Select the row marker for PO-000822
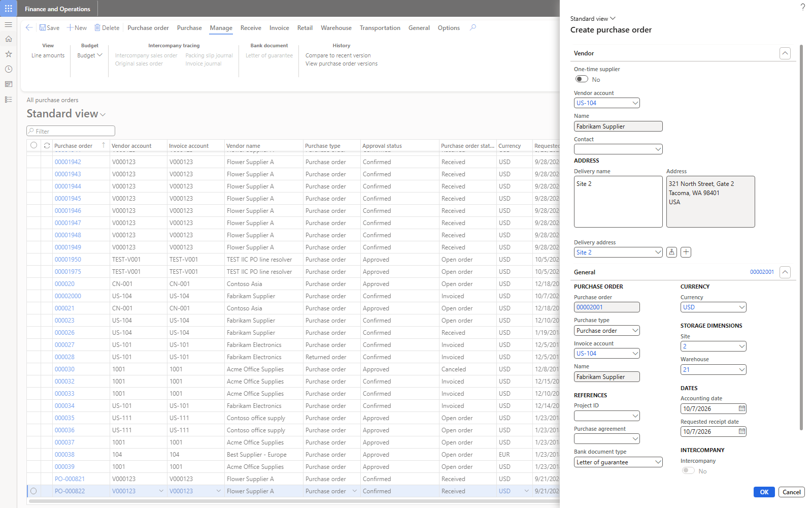812x508 pixels. click(x=33, y=491)
